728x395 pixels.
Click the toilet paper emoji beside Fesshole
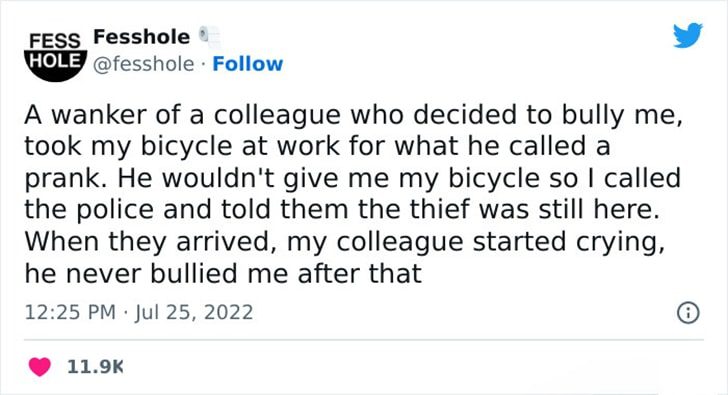tap(209, 37)
